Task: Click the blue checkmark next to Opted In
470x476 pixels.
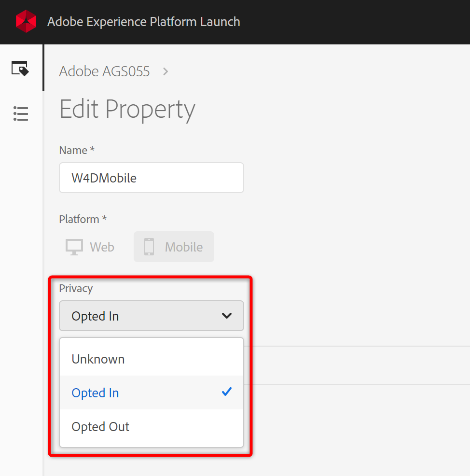Action: pos(226,392)
